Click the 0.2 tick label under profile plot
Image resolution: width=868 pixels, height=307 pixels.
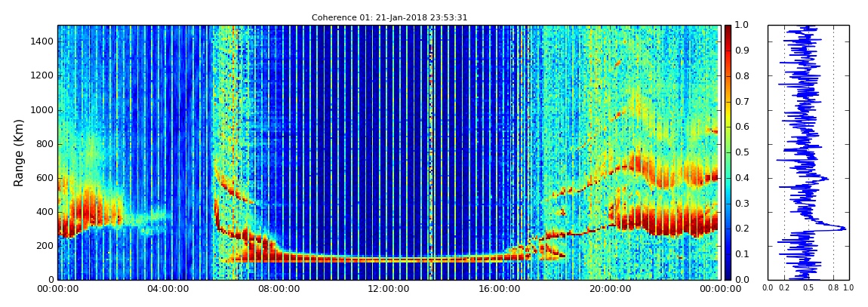click(784, 288)
